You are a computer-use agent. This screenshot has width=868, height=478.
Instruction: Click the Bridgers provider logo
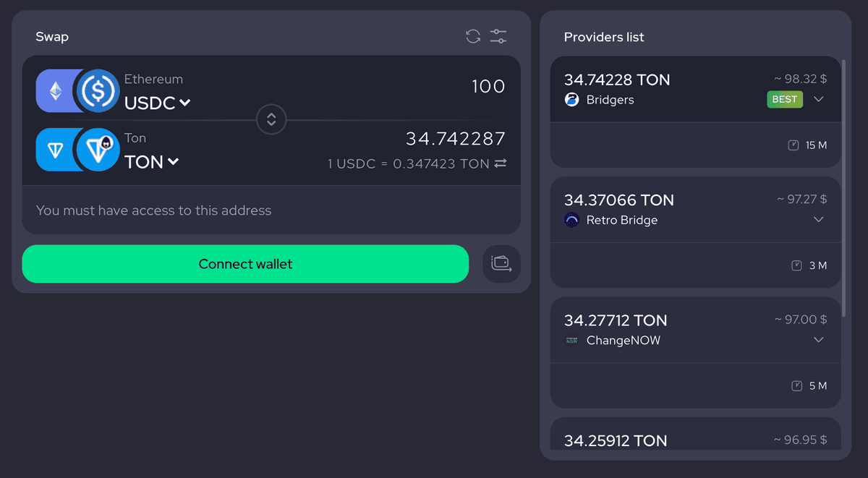[572, 99]
